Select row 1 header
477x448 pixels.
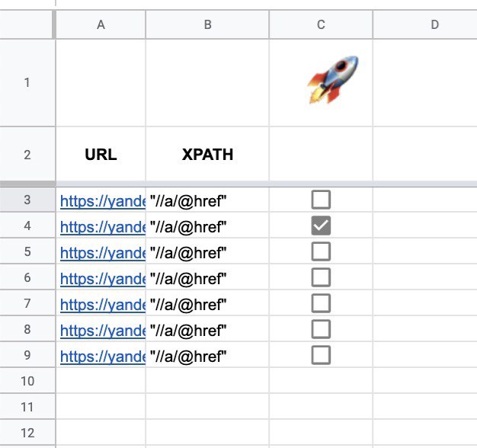point(27,82)
